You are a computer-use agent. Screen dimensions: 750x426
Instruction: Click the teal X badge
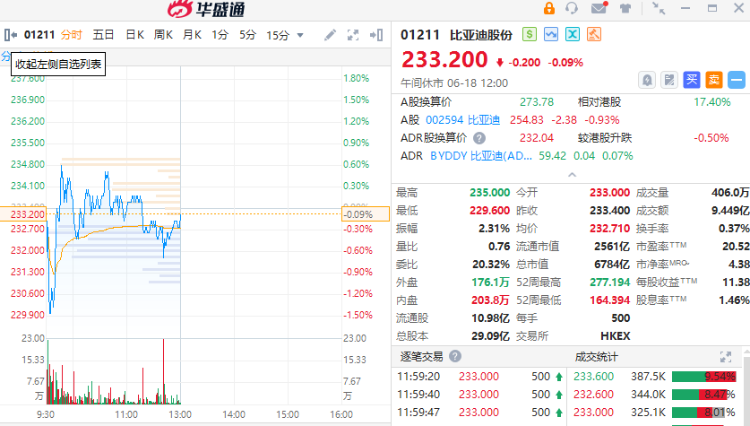click(x=573, y=34)
